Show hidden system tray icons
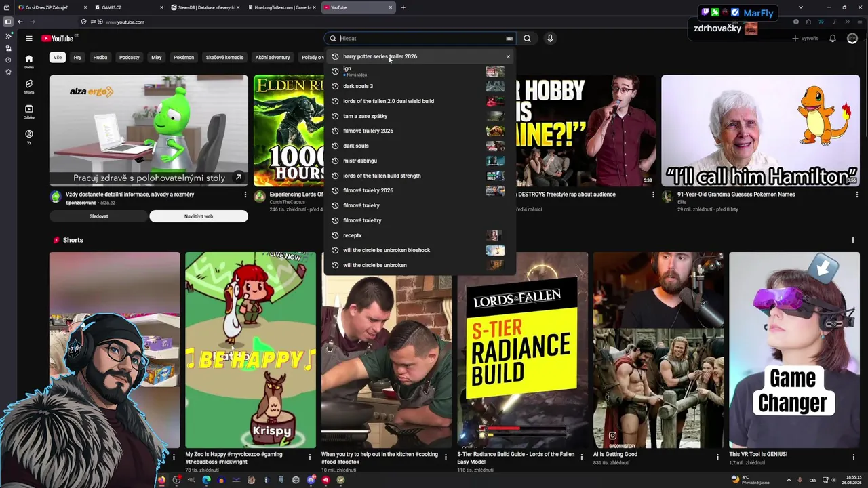 [x=788, y=480]
